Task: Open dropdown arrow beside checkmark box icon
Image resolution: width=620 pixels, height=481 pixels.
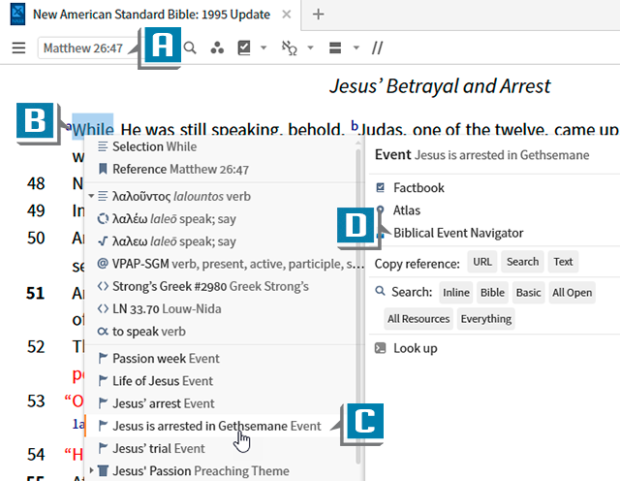Action: [x=262, y=47]
